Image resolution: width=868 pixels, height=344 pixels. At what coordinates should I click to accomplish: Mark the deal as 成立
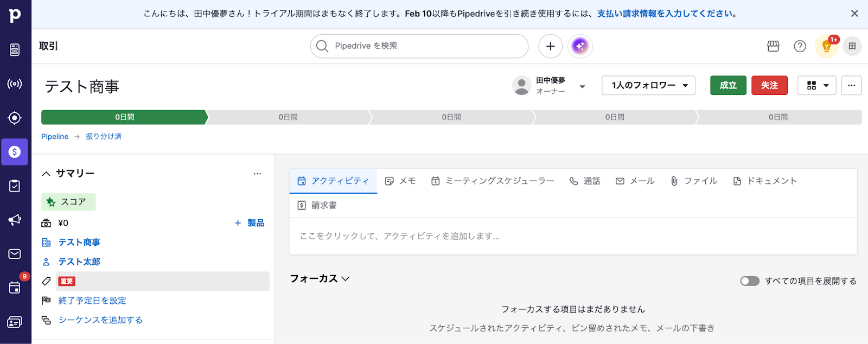point(728,85)
